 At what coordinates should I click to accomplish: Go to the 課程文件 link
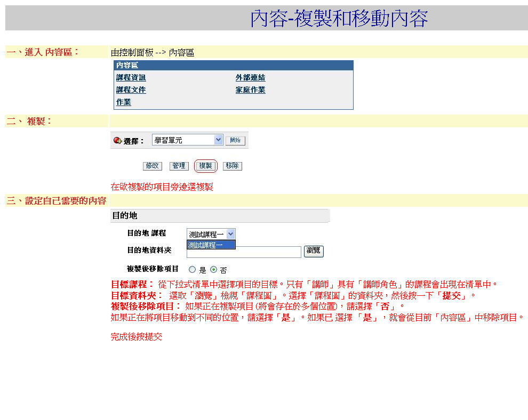click(131, 90)
